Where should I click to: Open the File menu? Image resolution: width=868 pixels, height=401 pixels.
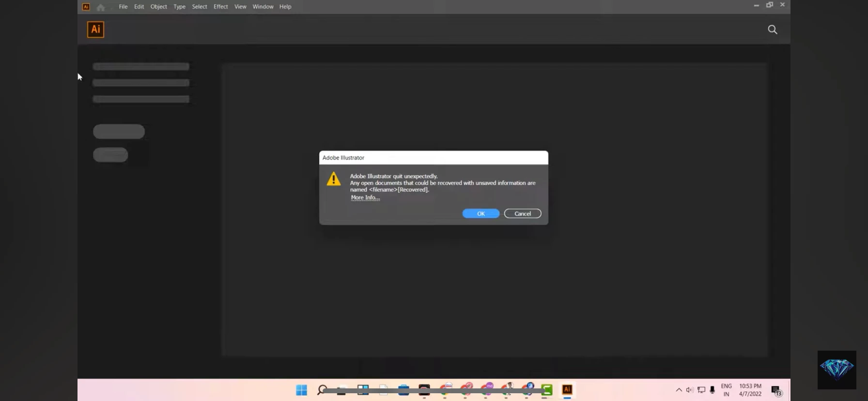[123, 7]
